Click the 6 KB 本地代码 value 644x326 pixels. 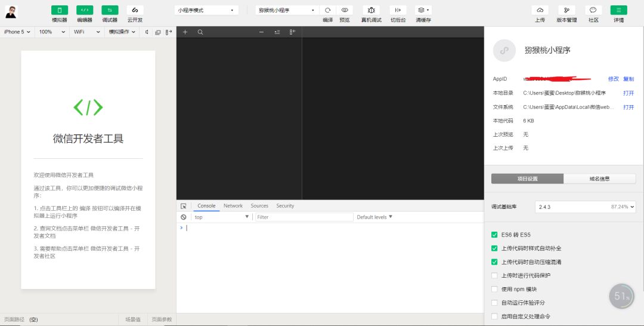coord(528,121)
